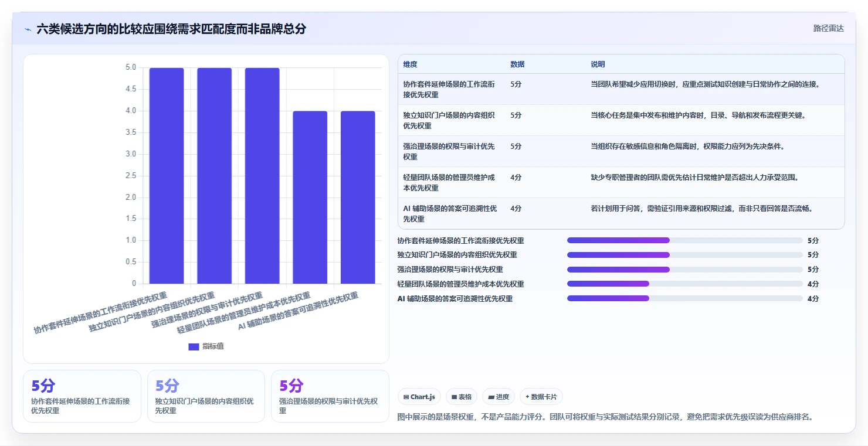Click the progress list label 强治理场景的权限与审计优先权重
The image size is (868, 446).
pyautogui.click(x=450, y=270)
